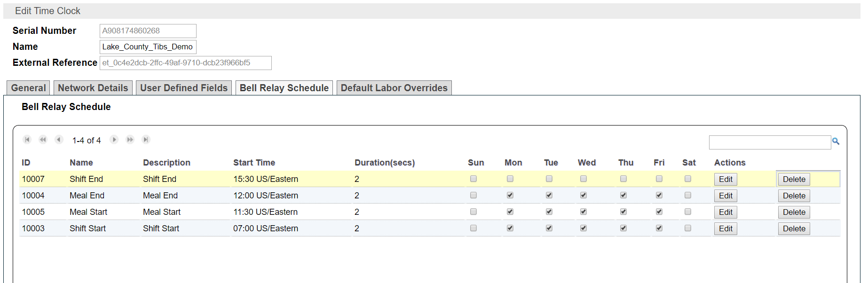
Task: Go to next page of results
Action: (114, 140)
